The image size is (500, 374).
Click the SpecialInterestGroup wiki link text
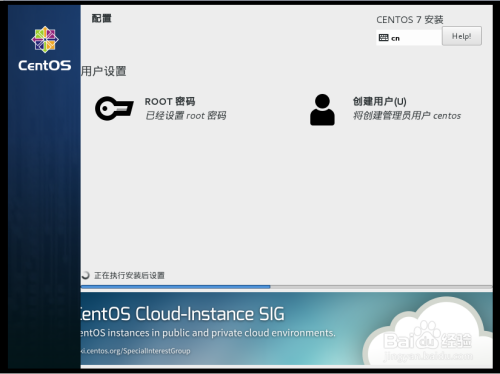pyautogui.click(x=136, y=351)
